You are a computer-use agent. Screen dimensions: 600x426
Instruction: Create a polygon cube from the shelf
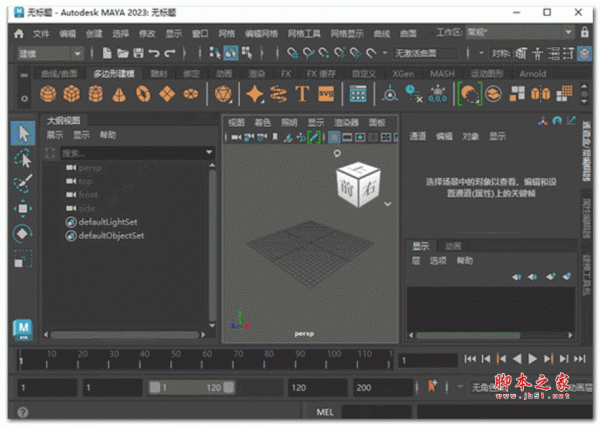click(x=71, y=94)
